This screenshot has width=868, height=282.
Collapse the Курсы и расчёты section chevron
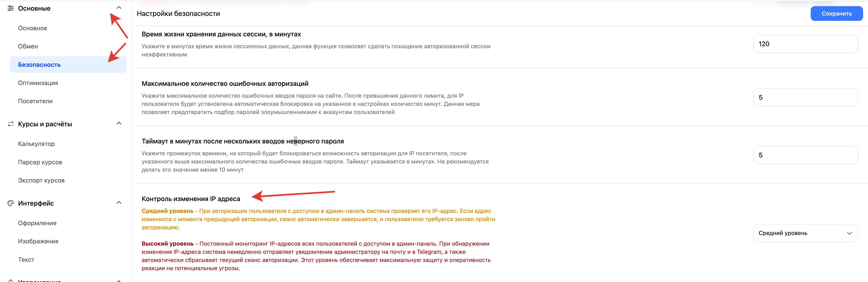point(119,123)
